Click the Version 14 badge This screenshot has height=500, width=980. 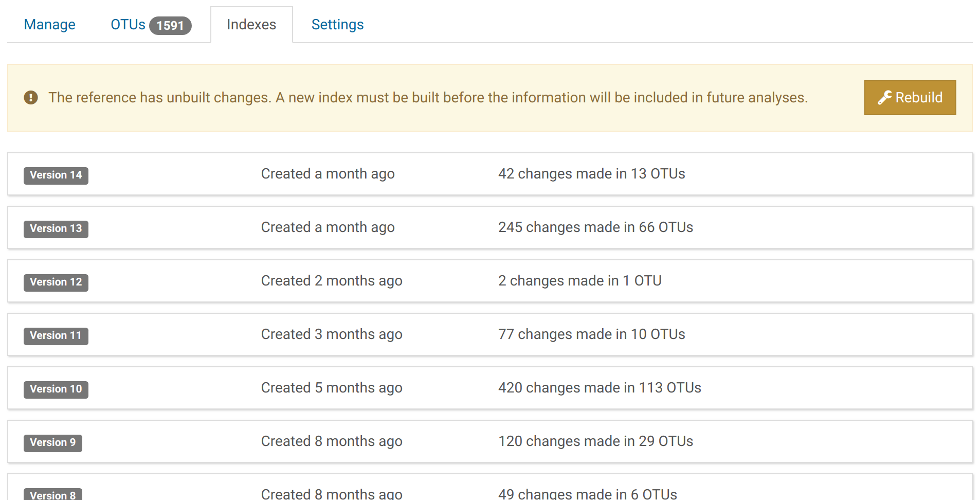tap(56, 175)
